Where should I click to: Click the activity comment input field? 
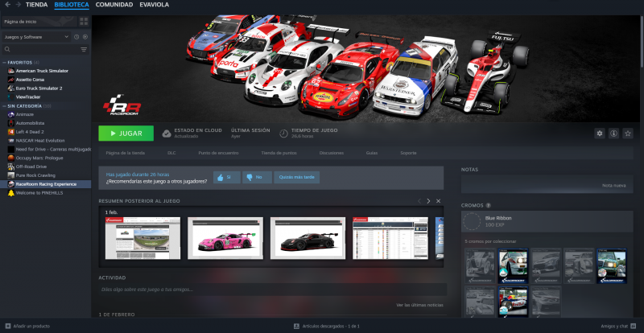(273, 290)
